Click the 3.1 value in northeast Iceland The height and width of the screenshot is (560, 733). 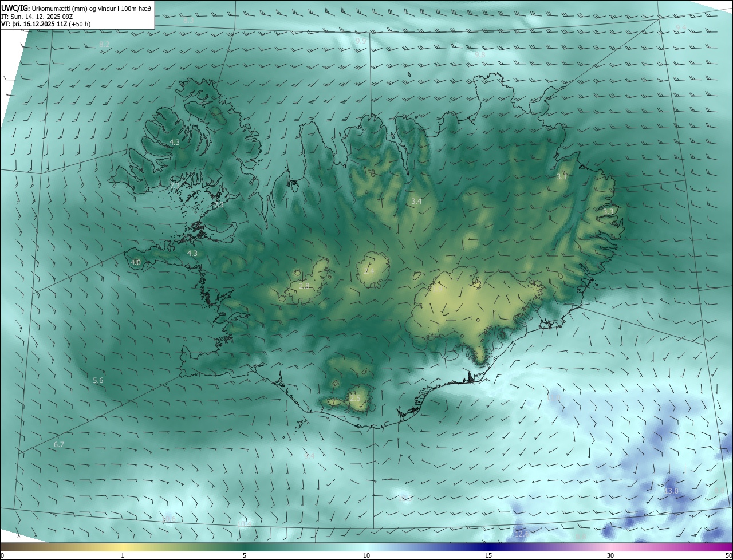(x=562, y=177)
